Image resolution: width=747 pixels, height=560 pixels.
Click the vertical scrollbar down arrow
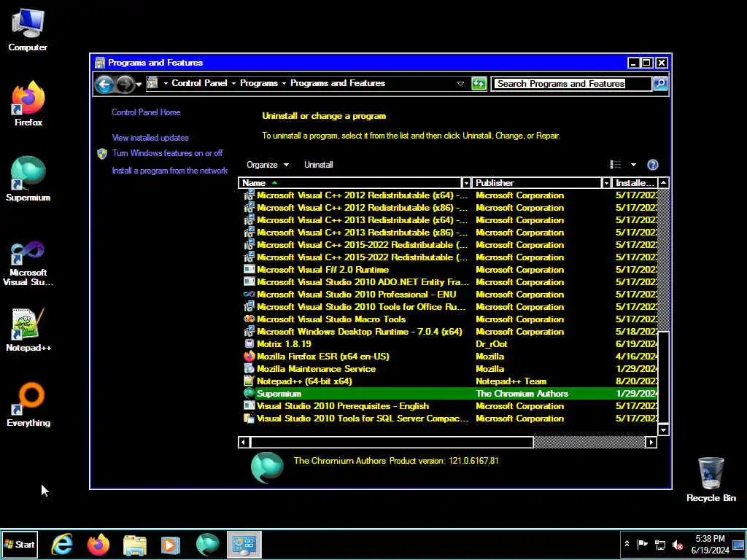pos(663,429)
